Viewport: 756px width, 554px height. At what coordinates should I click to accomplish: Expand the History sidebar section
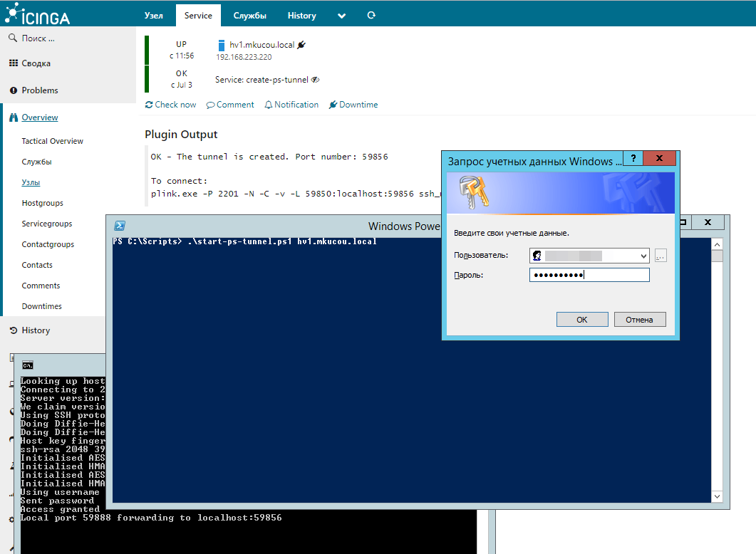[x=36, y=330]
